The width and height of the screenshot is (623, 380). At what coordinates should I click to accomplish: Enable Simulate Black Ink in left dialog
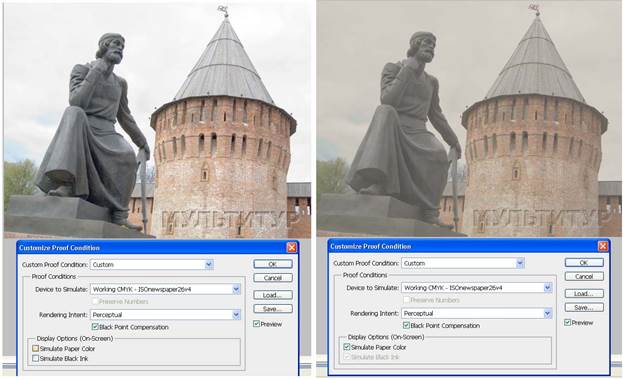[x=35, y=359]
